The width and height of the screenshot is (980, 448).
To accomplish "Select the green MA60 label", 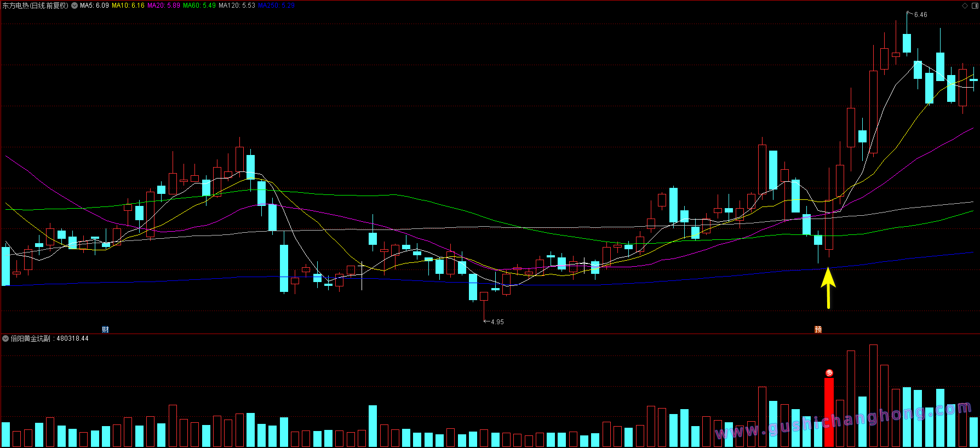I will point(199,5).
